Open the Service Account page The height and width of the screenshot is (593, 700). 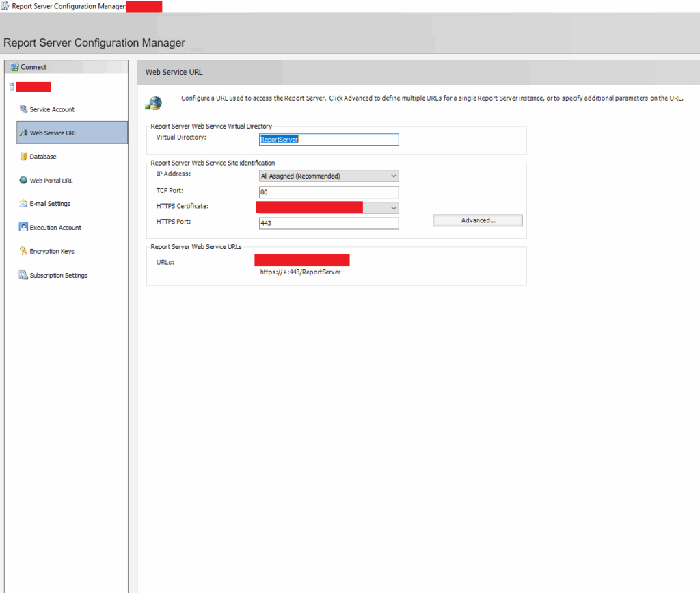(52, 109)
